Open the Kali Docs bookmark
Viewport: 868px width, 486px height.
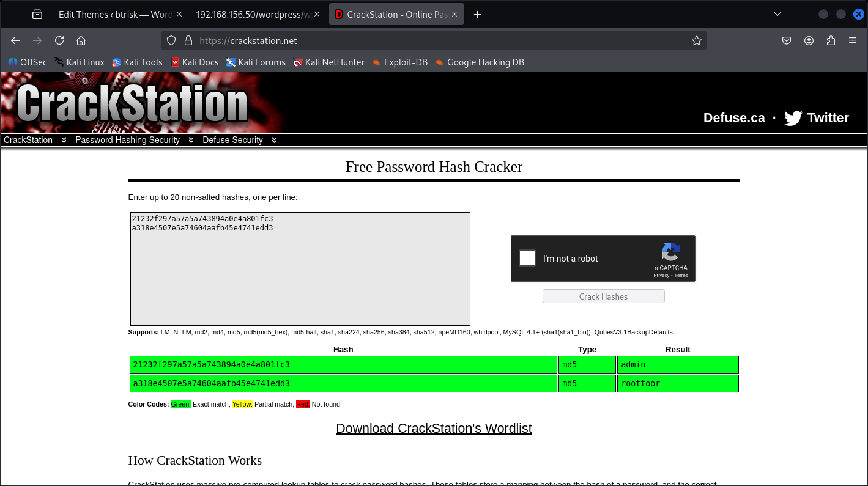pyautogui.click(x=195, y=62)
